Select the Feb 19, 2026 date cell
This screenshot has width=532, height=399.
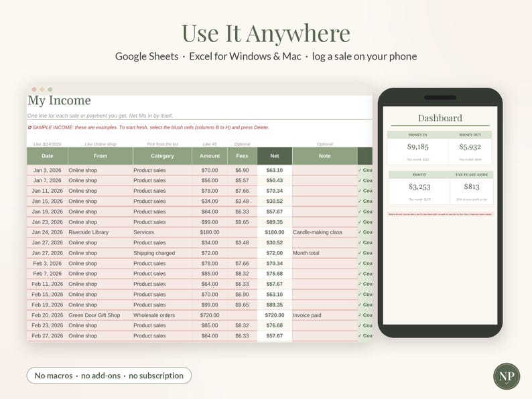pos(48,305)
